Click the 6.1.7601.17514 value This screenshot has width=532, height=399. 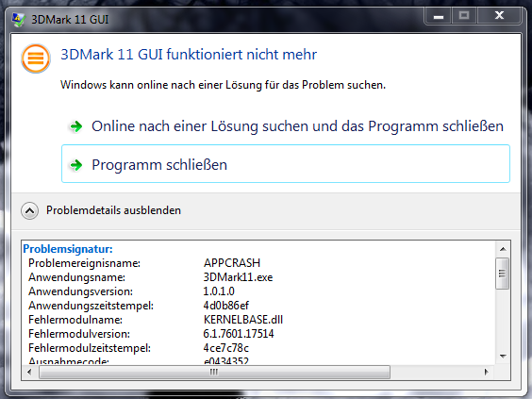[x=239, y=334]
